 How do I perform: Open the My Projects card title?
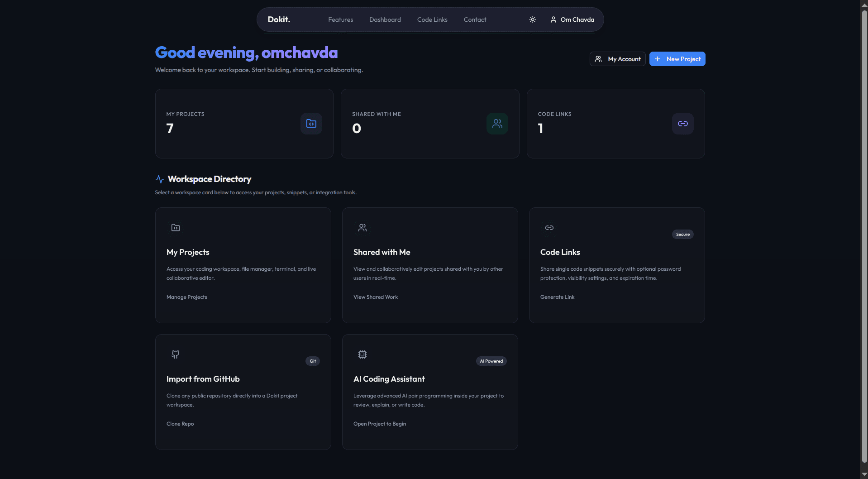188,252
